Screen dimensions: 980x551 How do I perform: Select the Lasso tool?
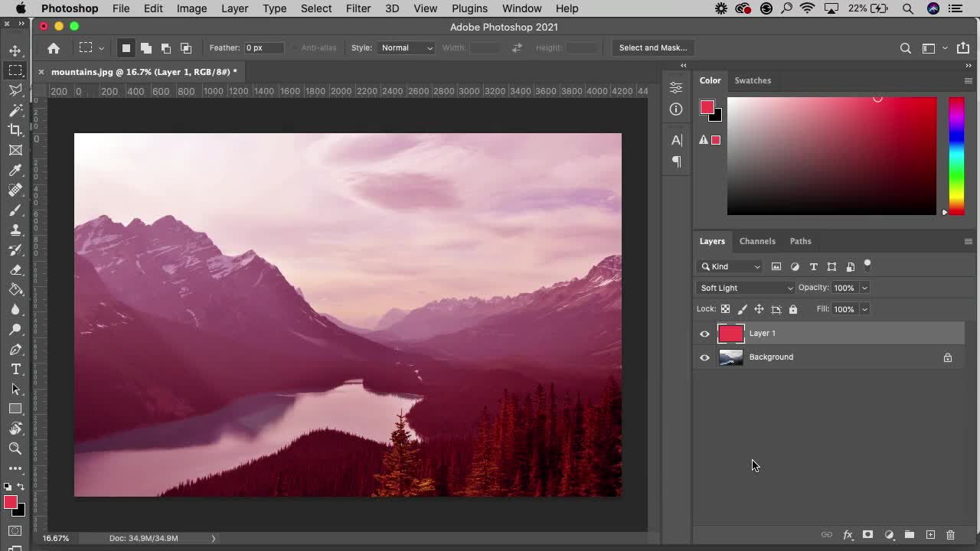tap(15, 90)
